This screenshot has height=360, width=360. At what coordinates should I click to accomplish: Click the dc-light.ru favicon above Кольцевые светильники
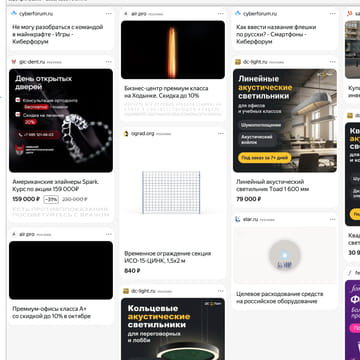click(126, 291)
